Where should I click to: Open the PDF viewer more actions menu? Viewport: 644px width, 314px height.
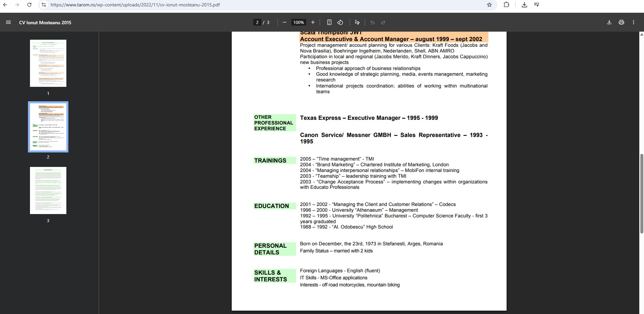coord(633,22)
